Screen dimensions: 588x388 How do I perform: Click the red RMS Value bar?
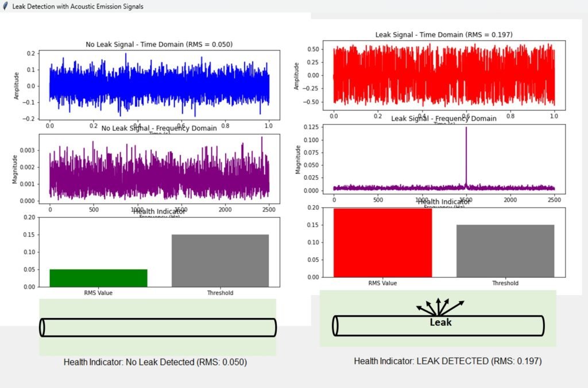point(382,243)
